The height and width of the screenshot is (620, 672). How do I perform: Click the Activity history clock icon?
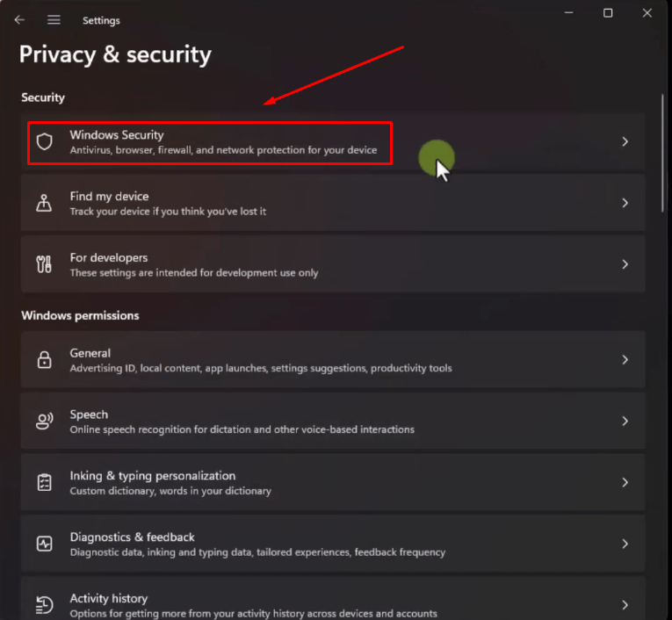tap(44, 605)
